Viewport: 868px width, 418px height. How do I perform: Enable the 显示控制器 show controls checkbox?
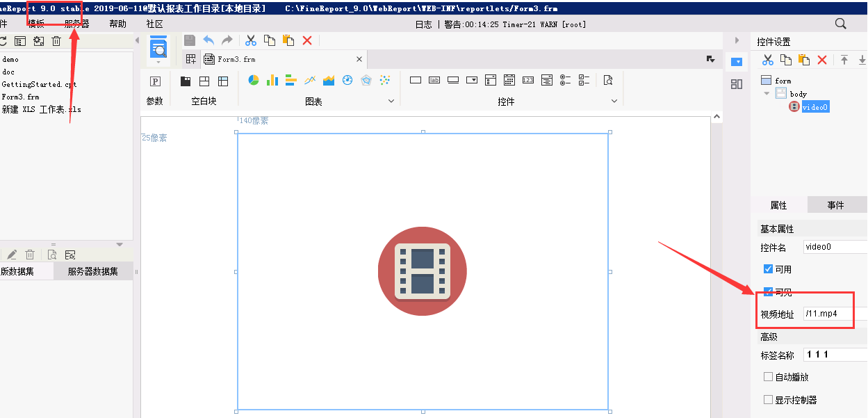coord(768,399)
